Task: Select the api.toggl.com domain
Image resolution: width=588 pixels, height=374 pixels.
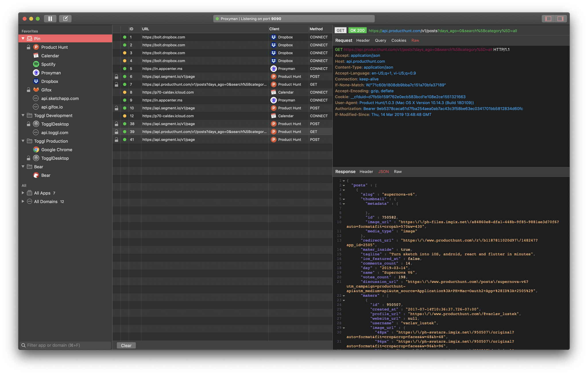Action: click(x=55, y=133)
